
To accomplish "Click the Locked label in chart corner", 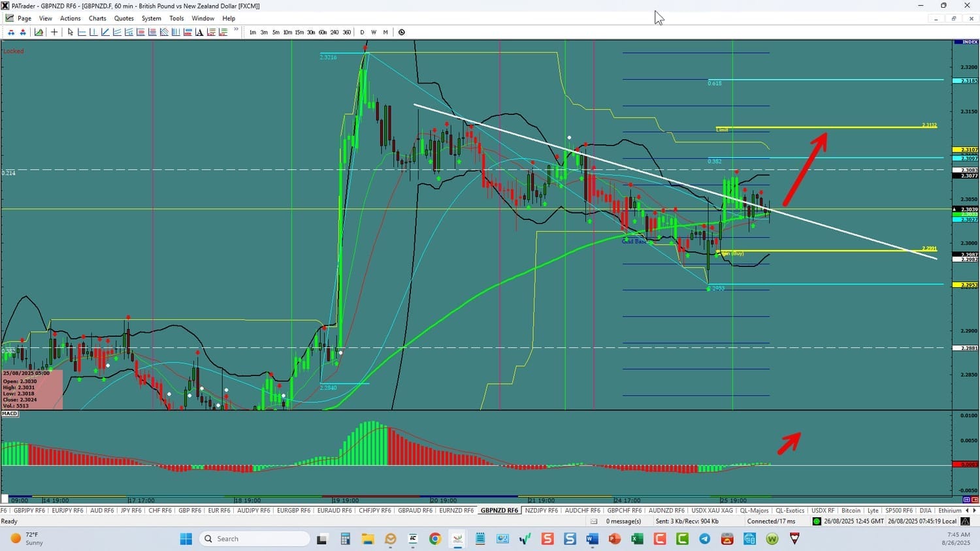I will pyautogui.click(x=13, y=51).
